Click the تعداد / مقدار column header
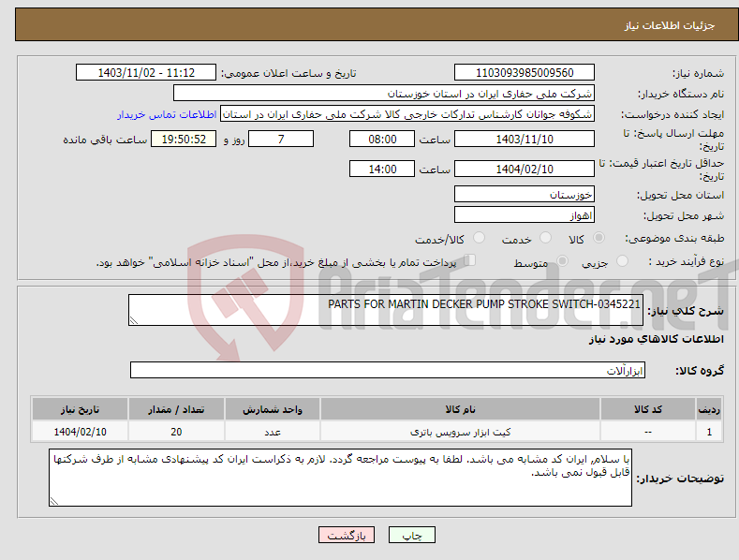 [176, 409]
